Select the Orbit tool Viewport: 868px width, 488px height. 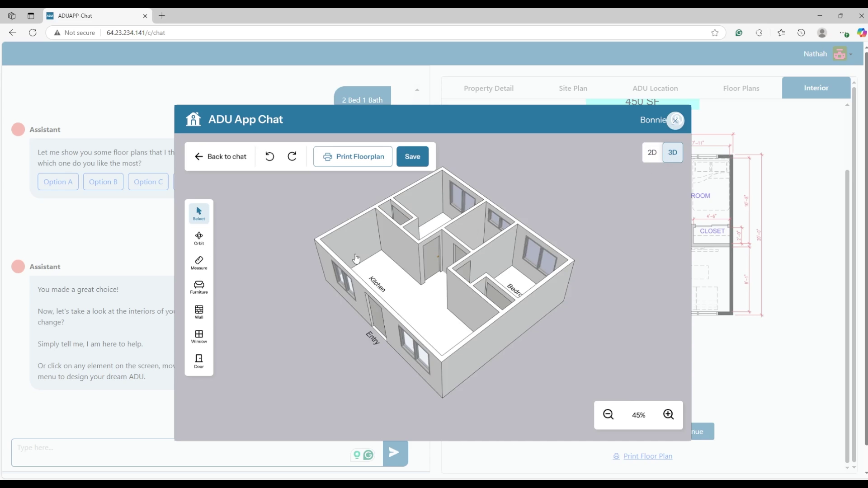(199, 238)
